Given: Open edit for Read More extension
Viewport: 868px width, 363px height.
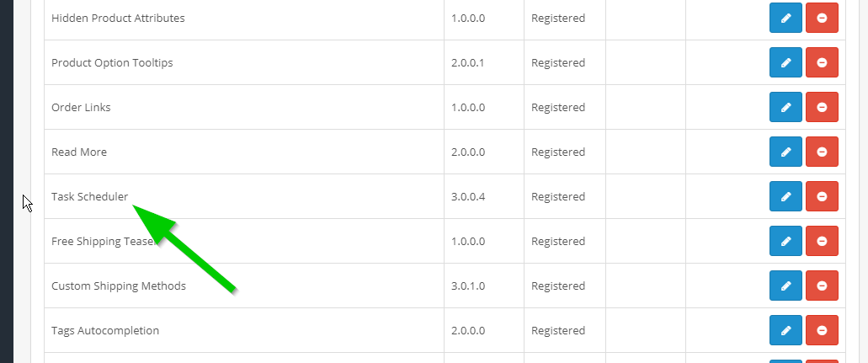Looking at the screenshot, I should 785,152.
